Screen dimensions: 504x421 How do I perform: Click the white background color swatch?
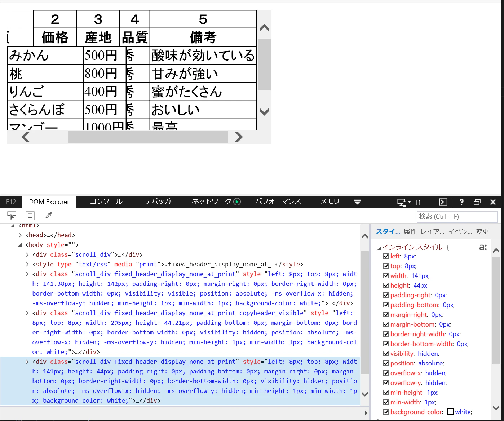click(451, 412)
